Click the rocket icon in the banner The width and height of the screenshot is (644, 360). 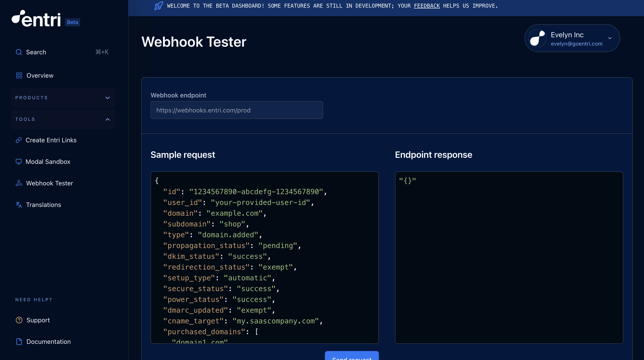coord(158,5)
